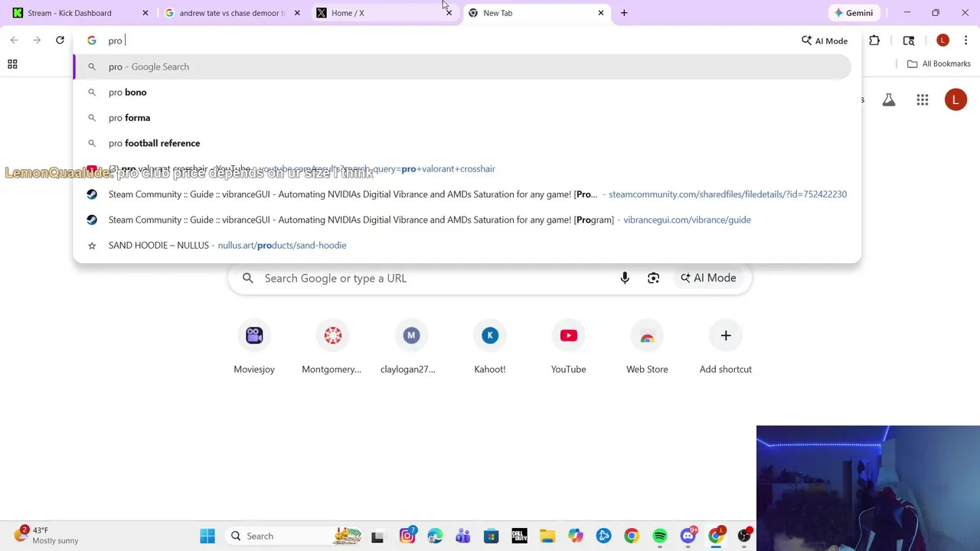Open the Google account avatar on the page
The height and width of the screenshot is (551, 980).
(x=955, y=99)
